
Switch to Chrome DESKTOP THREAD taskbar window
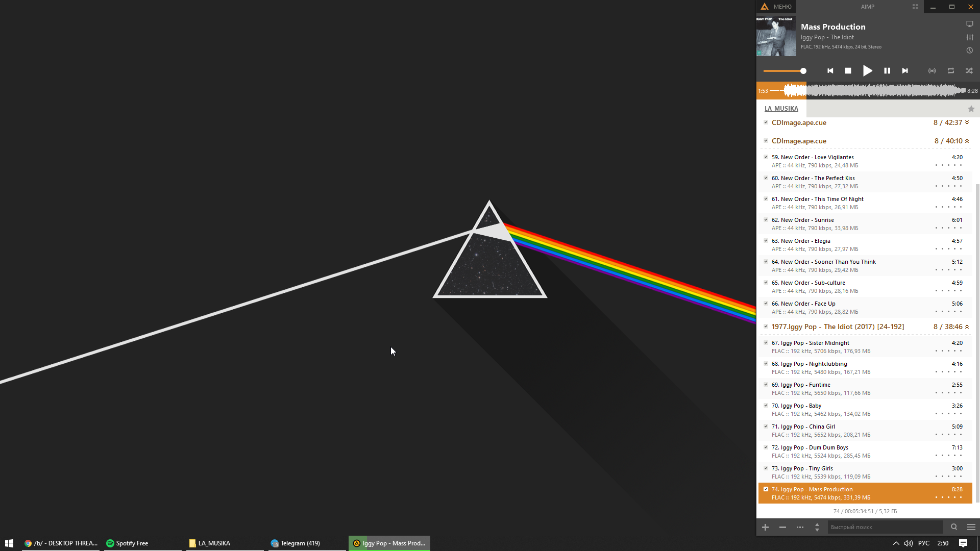pyautogui.click(x=61, y=543)
